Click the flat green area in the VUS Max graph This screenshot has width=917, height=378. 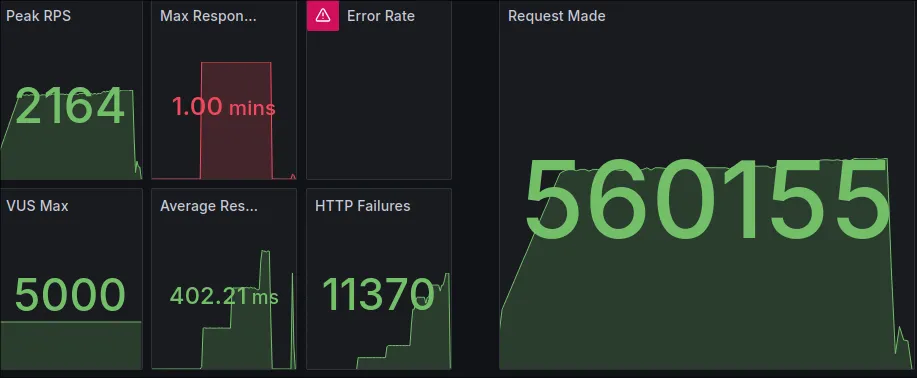pyautogui.click(x=71, y=345)
